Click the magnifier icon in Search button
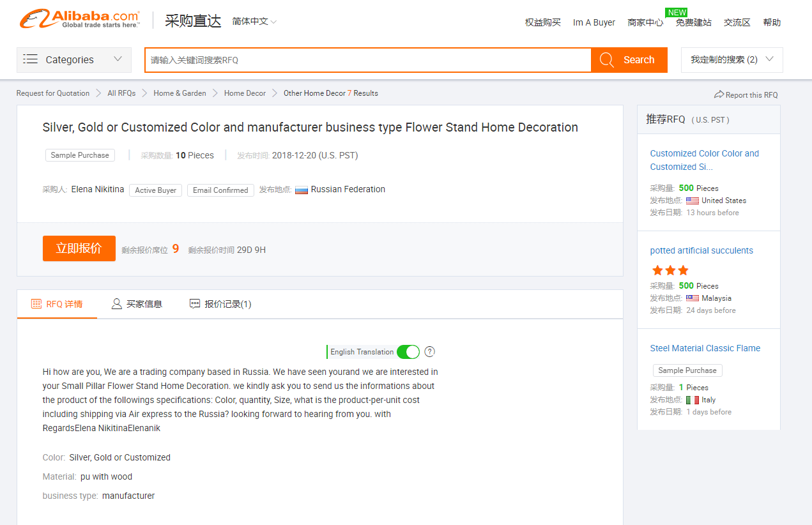This screenshot has height=525, width=812. (x=607, y=60)
